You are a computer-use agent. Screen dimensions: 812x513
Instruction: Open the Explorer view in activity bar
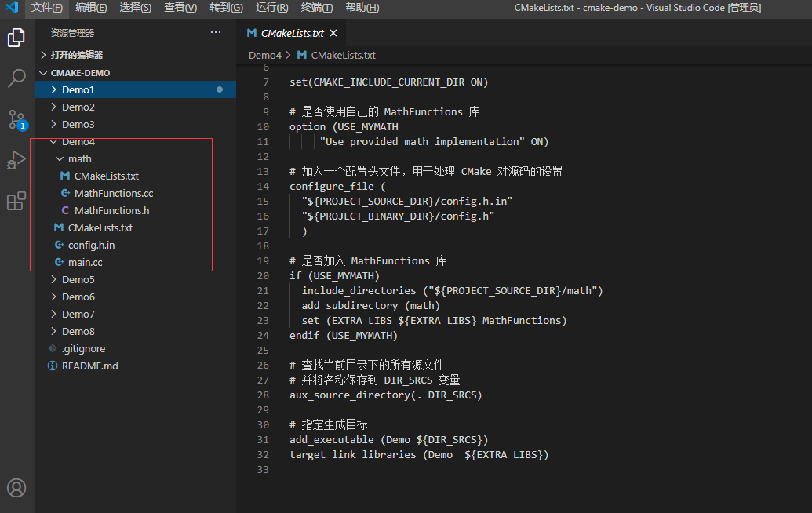pos(16,38)
